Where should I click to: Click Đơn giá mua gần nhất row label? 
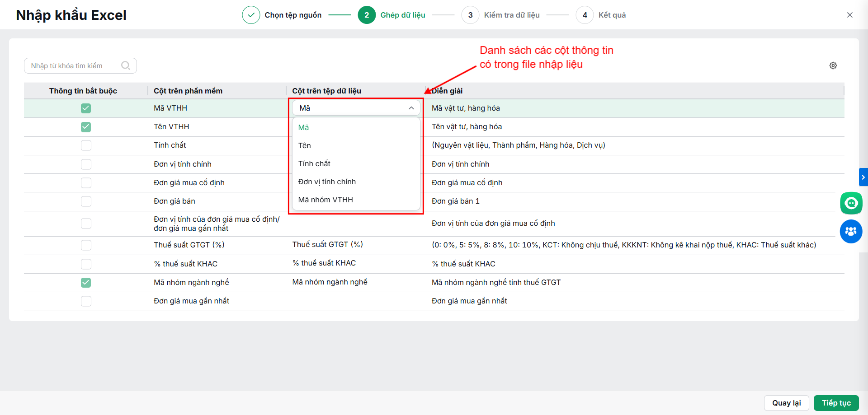[192, 301]
